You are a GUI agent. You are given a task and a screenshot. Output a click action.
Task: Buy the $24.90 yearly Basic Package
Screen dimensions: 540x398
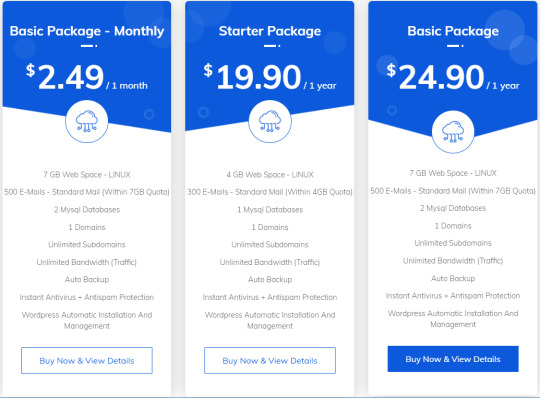point(453,359)
